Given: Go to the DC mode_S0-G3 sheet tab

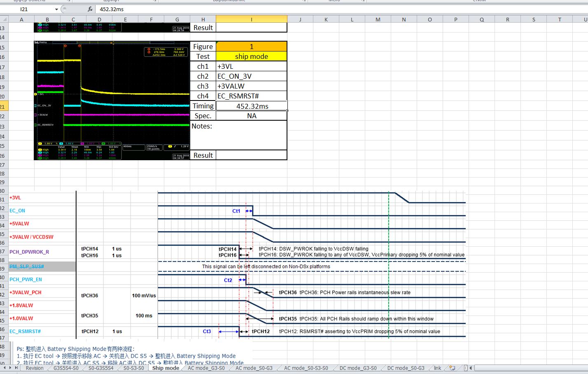Looking at the screenshot, I should coord(405,368).
